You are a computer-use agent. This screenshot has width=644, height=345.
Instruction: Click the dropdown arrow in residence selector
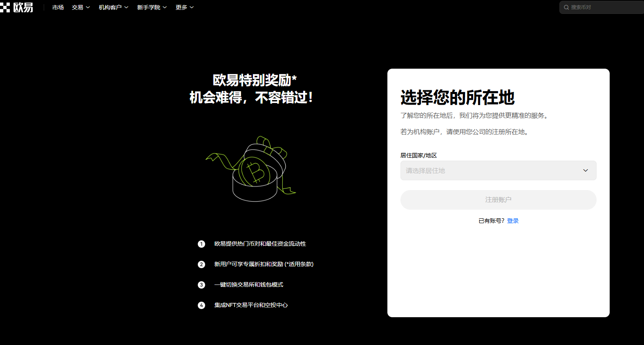click(x=586, y=170)
